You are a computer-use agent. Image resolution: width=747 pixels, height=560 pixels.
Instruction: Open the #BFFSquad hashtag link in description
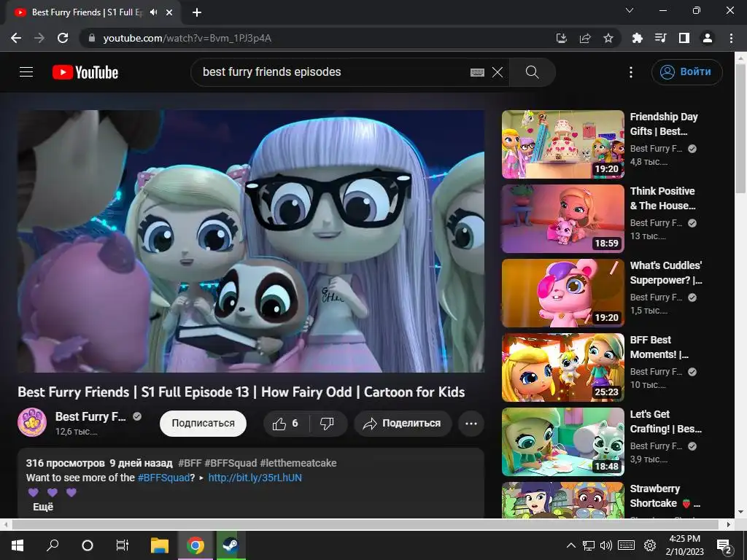click(163, 478)
